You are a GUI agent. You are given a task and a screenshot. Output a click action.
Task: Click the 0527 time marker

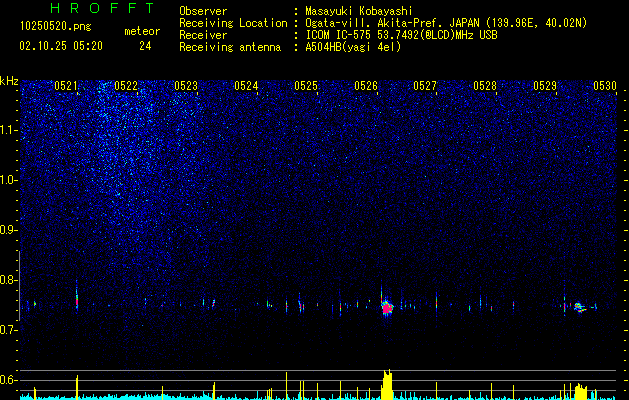425,86
